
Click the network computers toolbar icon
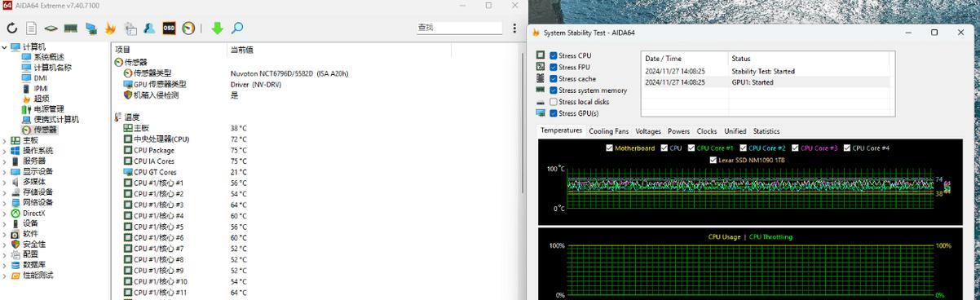[x=90, y=29]
